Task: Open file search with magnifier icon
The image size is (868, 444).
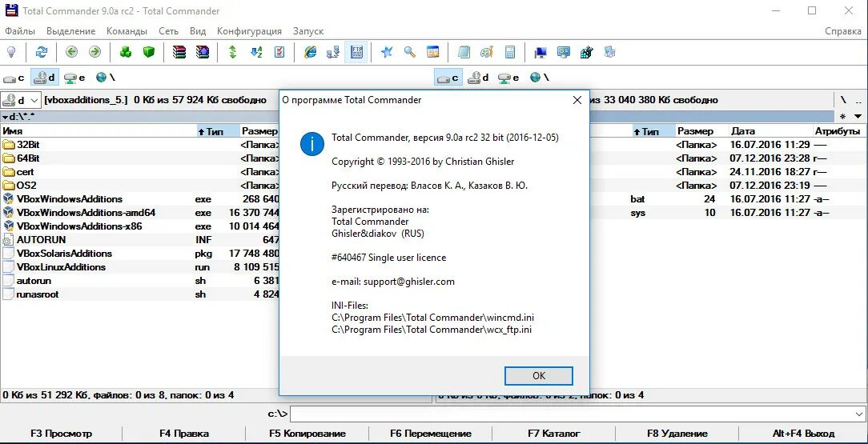Action: point(410,53)
